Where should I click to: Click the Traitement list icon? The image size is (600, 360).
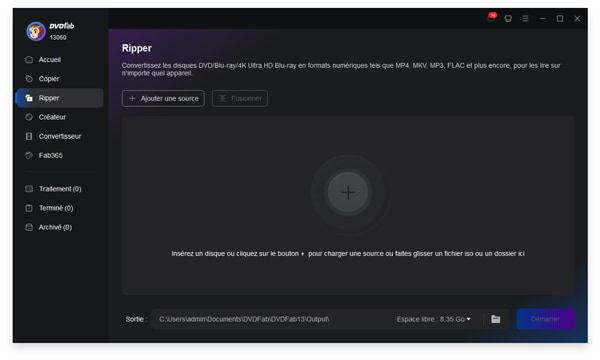pyautogui.click(x=29, y=189)
